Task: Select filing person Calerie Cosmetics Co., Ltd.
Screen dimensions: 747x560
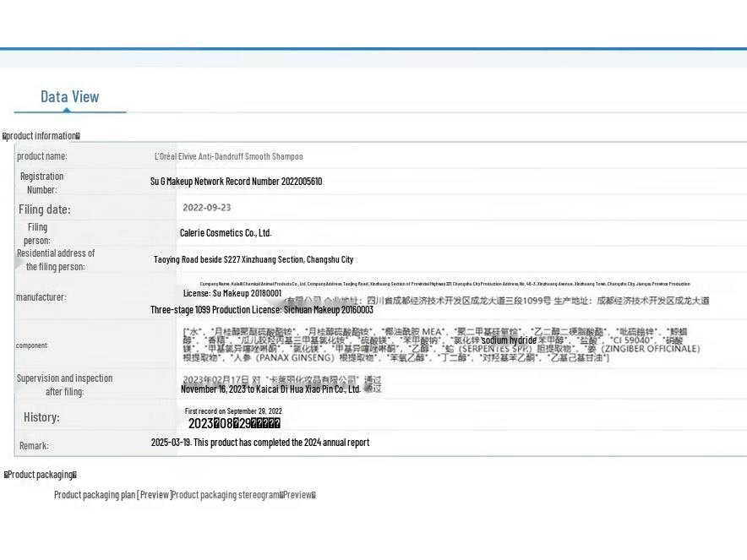Action: pyautogui.click(x=225, y=233)
